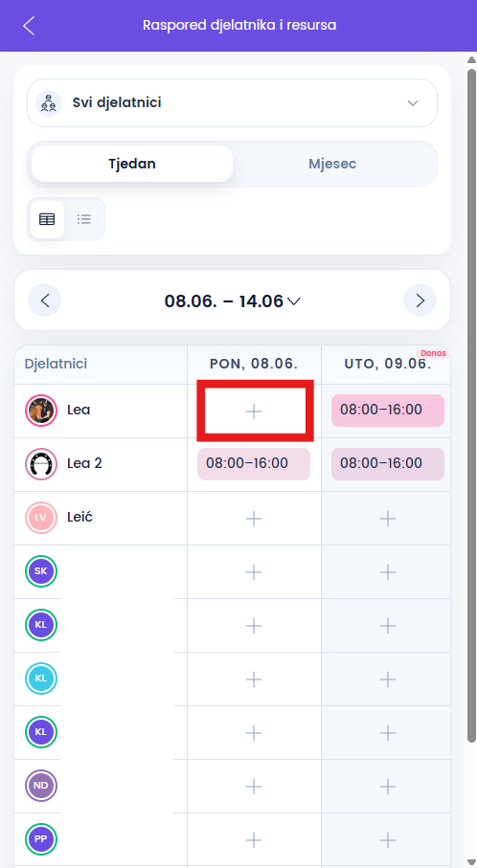
Task: Switch to list view icon
Action: click(84, 219)
